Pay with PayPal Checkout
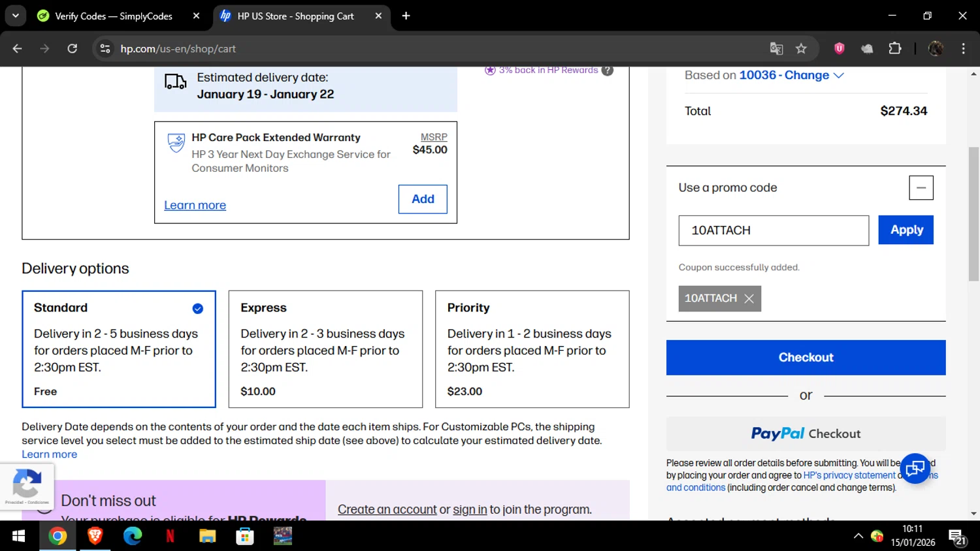Image resolution: width=980 pixels, height=551 pixels. (x=806, y=433)
